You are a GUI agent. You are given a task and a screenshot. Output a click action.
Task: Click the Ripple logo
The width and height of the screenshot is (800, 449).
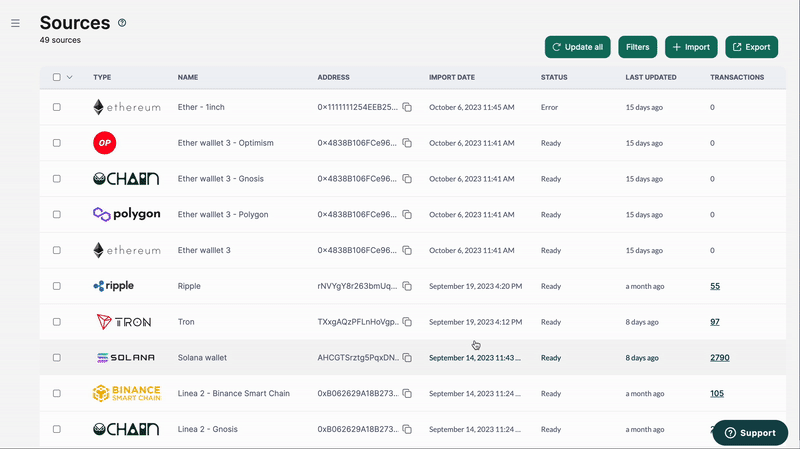pyautogui.click(x=113, y=286)
